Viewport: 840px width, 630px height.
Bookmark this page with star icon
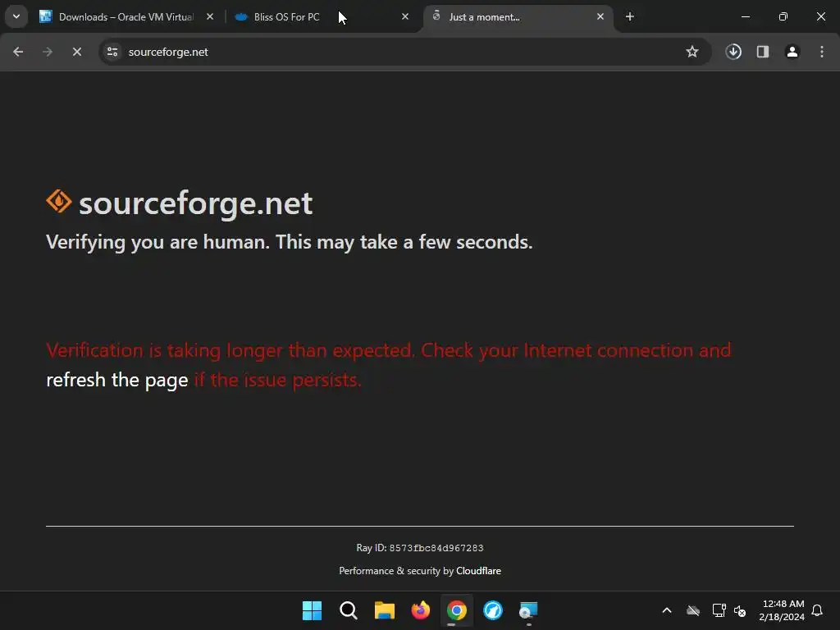point(692,52)
